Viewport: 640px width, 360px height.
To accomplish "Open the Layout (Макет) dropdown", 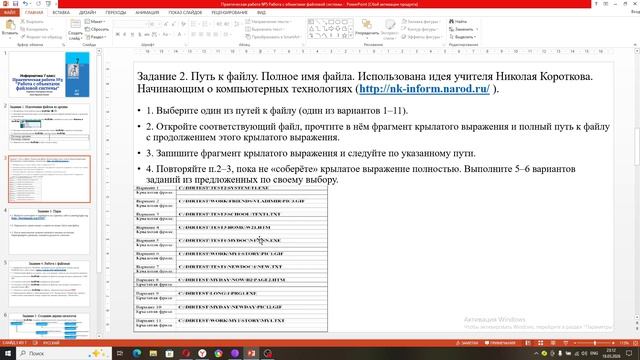I will click(x=96, y=21).
